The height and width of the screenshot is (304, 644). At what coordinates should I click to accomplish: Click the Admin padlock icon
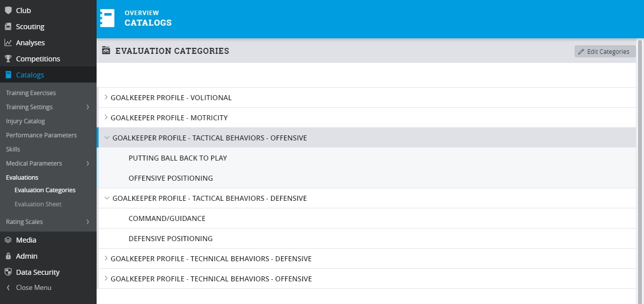click(8, 256)
